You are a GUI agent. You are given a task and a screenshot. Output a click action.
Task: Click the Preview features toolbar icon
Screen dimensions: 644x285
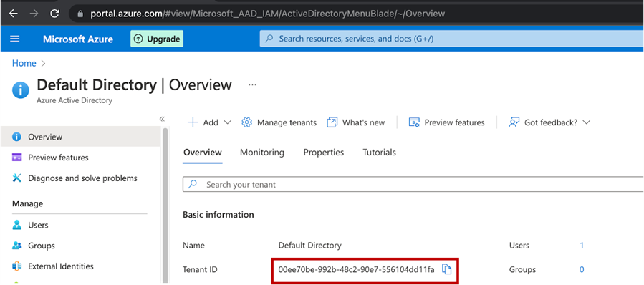point(414,122)
